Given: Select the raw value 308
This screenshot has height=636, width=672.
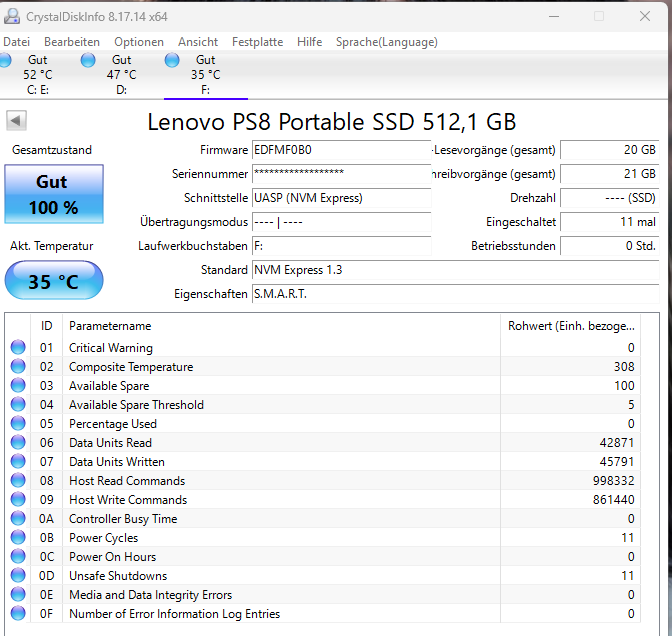Looking at the screenshot, I should coord(624,366).
